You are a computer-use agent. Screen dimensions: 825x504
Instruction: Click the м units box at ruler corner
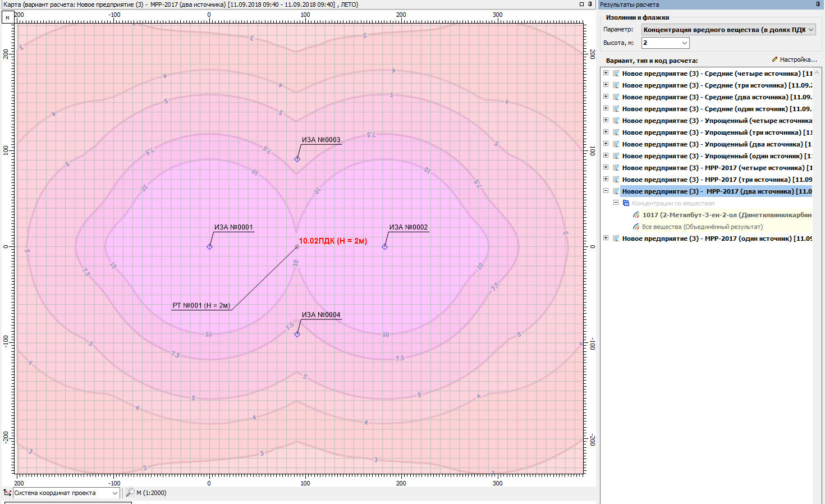click(7, 17)
